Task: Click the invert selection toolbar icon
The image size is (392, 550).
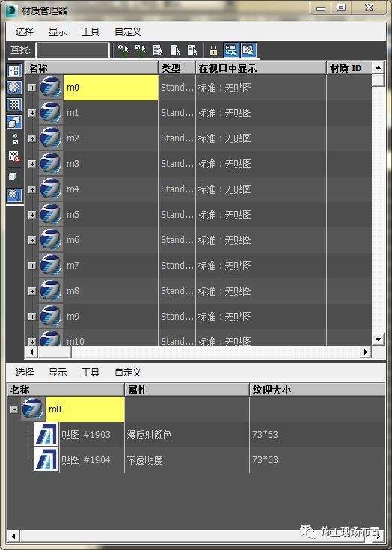Action: pos(192,51)
